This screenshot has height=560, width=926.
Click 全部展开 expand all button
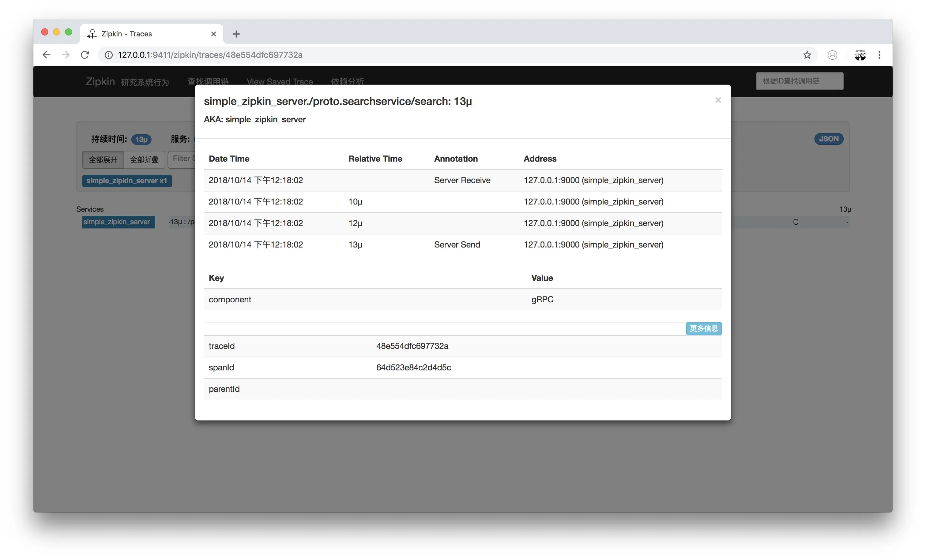click(103, 160)
